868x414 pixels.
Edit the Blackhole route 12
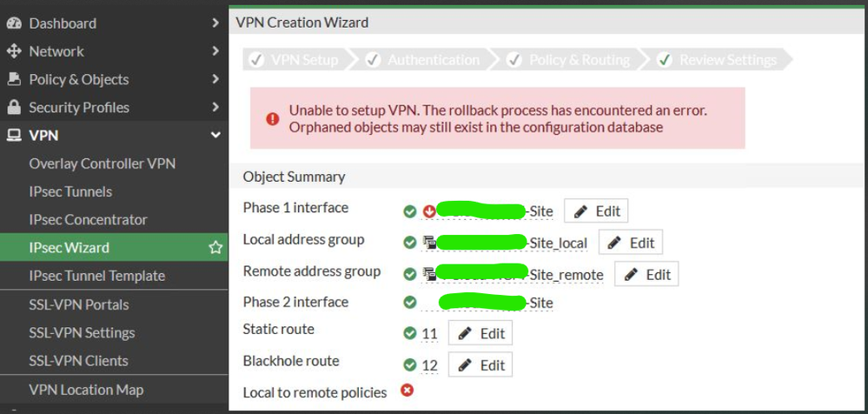[480, 364]
